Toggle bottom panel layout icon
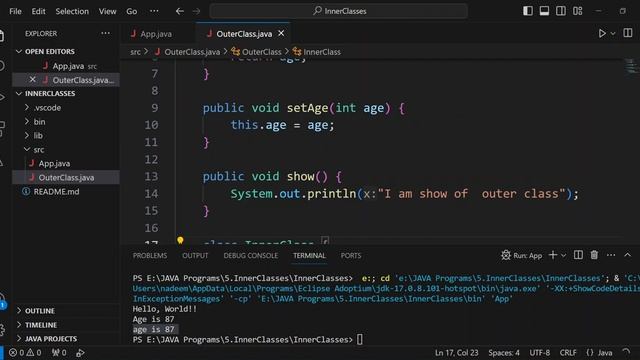640x360 pixels. pos(544,11)
